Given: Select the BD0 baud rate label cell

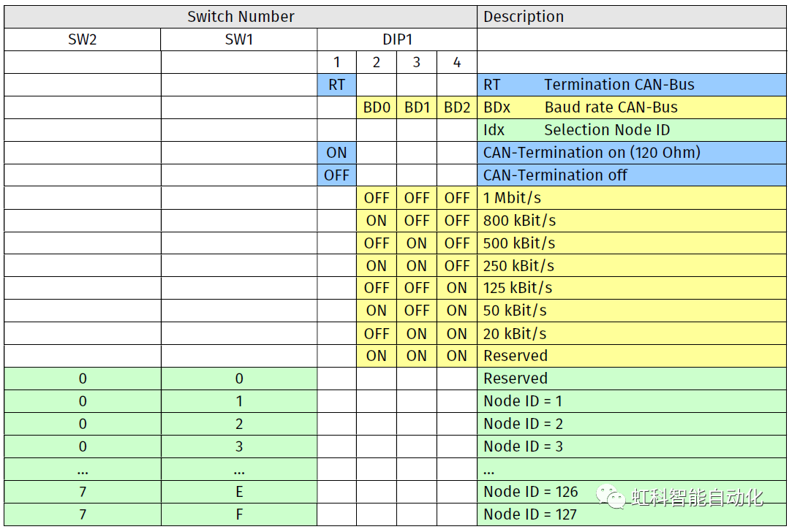Looking at the screenshot, I should 376,107.
